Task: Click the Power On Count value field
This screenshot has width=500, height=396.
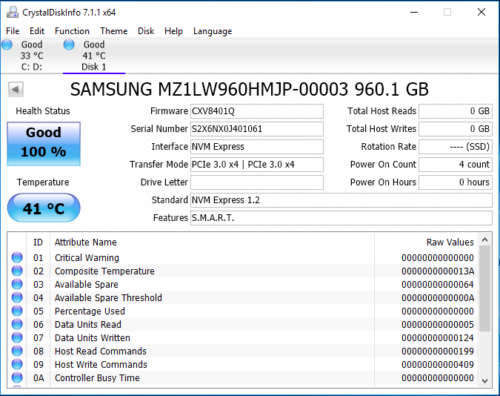Action: tap(455, 165)
